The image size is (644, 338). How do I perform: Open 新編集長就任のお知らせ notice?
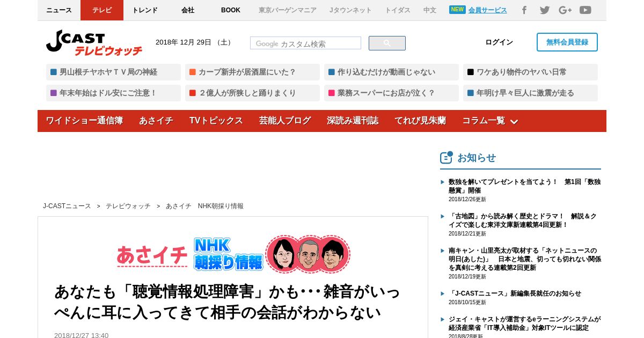point(515,293)
